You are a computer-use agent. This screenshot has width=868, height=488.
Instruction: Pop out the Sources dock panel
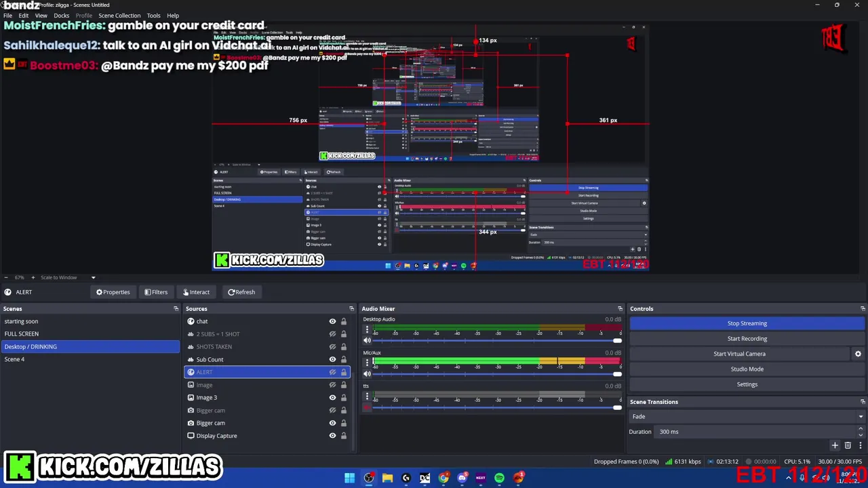[351, 308]
